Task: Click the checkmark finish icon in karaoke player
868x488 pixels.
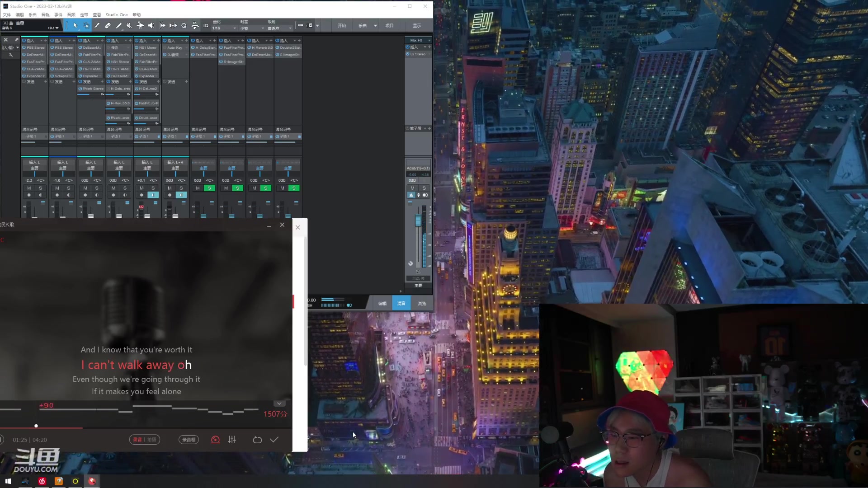Action: [x=274, y=440]
